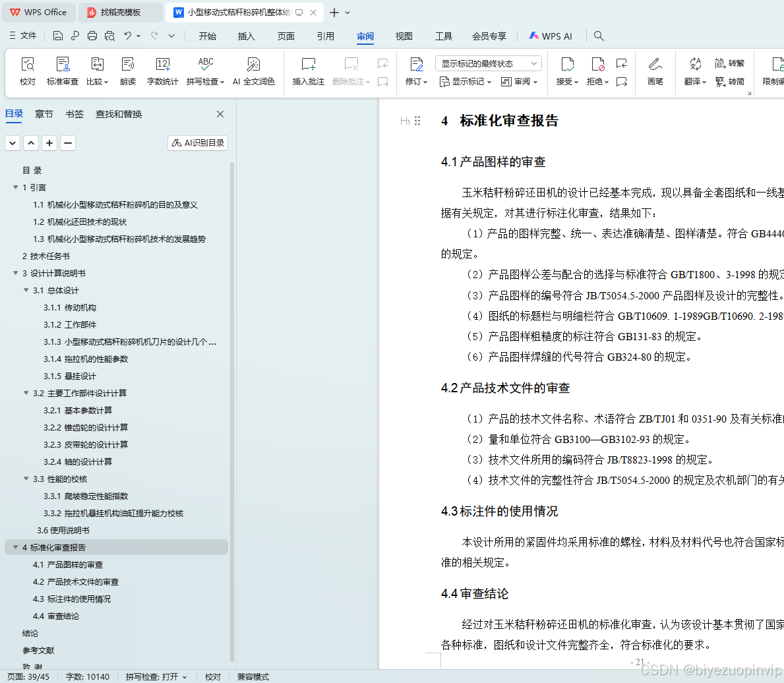Collapse the 1 引言 outline node
Screen dimensions: 784x683
(16, 187)
